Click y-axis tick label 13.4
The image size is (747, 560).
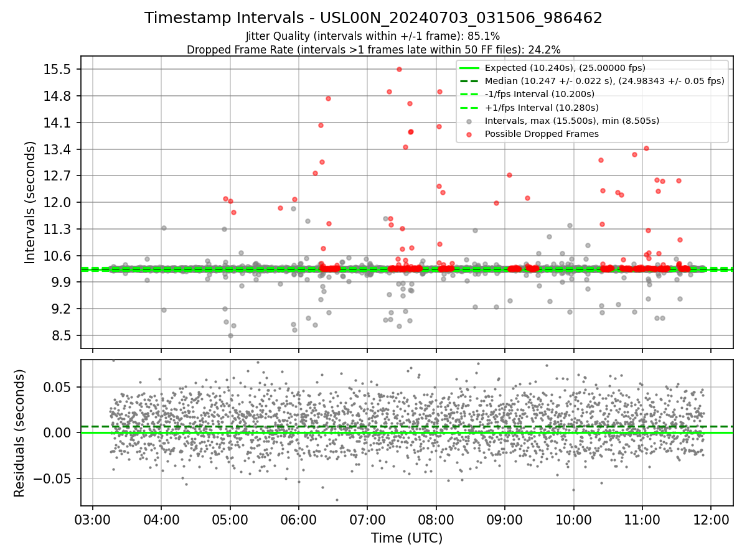(57, 149)
